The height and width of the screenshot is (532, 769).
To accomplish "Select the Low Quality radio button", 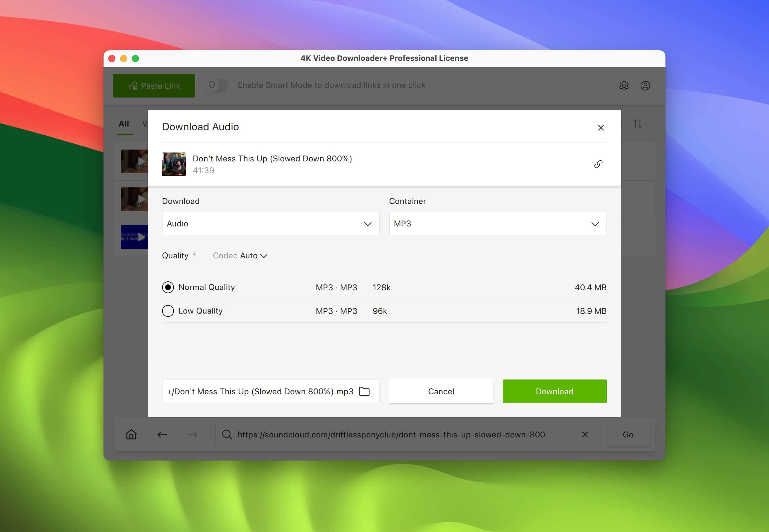I will tap(168, 311).
